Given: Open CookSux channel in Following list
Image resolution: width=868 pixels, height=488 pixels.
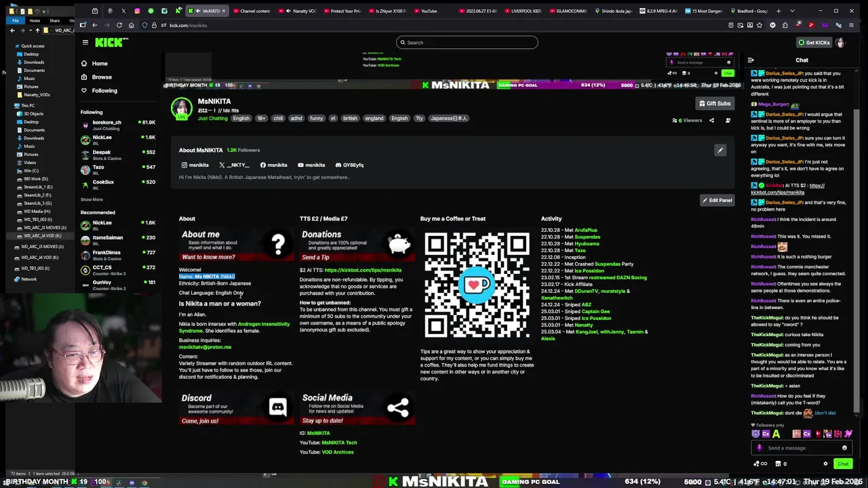Looking at the screenshot, I should pos(117,184).
